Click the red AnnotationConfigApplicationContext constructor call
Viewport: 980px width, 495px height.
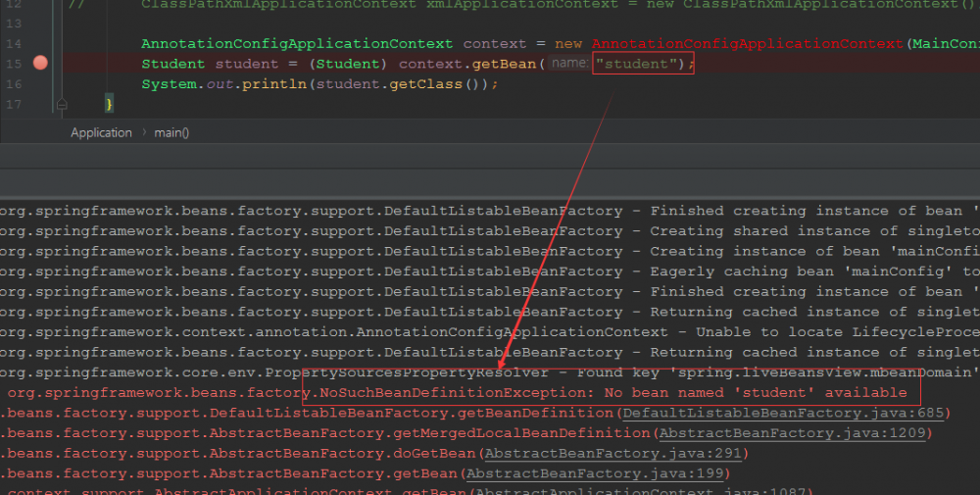tap(748, 44)
